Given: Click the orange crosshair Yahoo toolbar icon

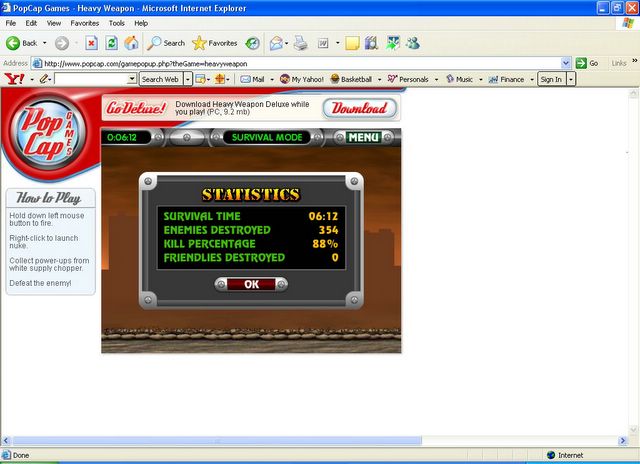Looking at the screenshot, I should click(220, 79).
